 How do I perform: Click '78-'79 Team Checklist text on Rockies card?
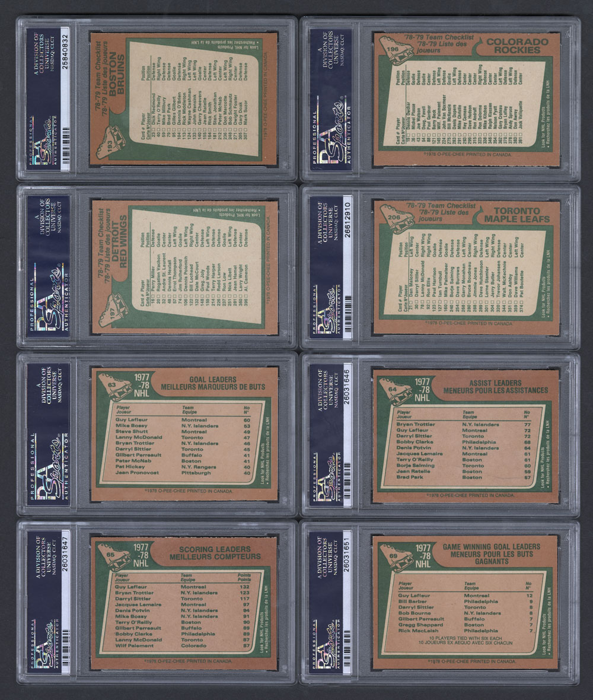pyautogui.click(x=439, y=37)
